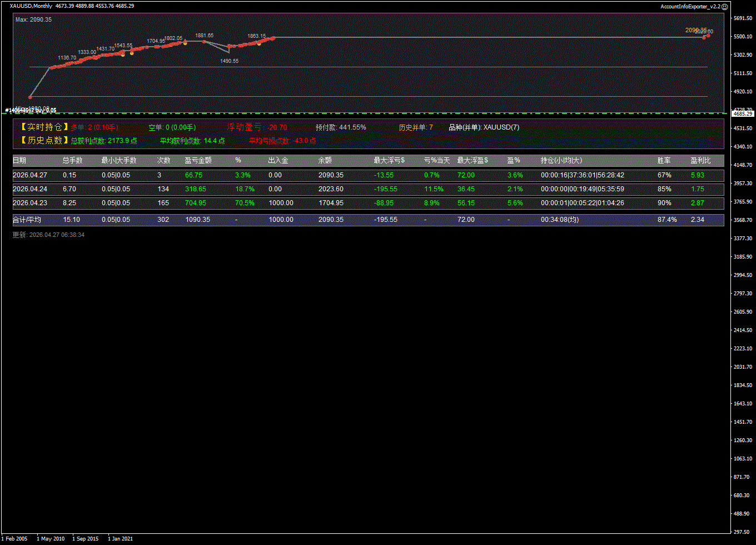Click the red marker under the 1881.65 label

[x=204, y=42]
